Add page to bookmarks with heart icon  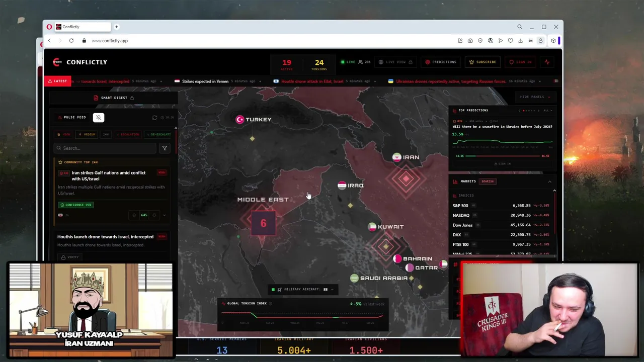pyautogui.click(x=510, y=41)
